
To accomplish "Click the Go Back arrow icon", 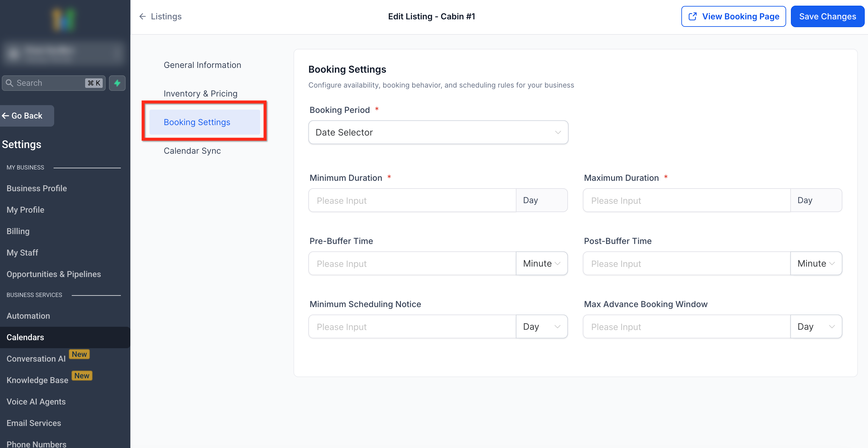I will click(5, 116).
